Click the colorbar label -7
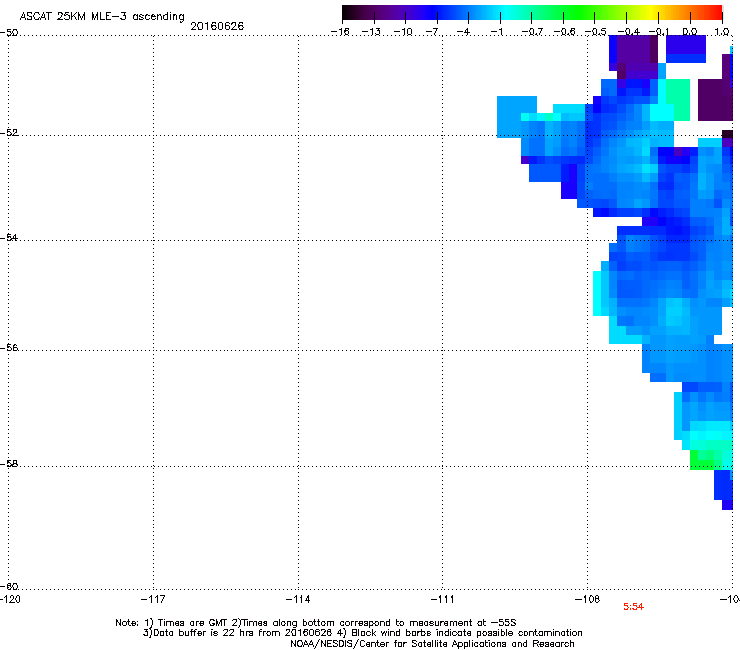The width and height of the screenshot is (740, 650). [x=432, y=32]
